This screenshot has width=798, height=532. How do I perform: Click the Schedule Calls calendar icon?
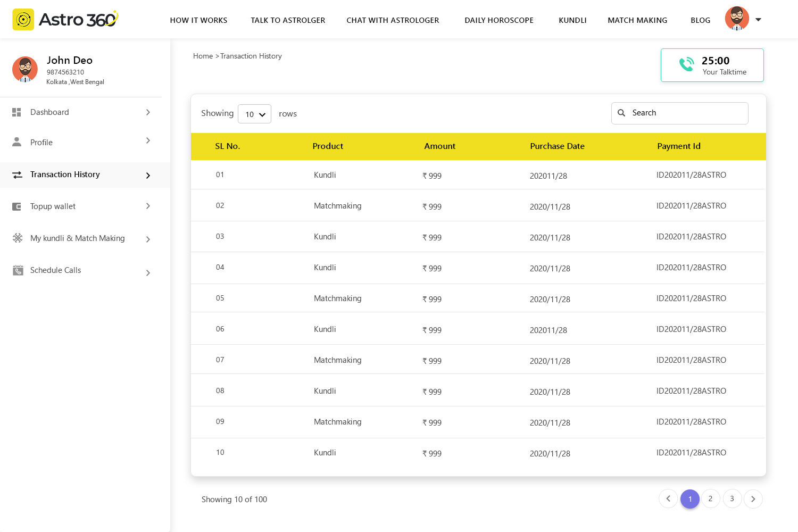[18, 270]
